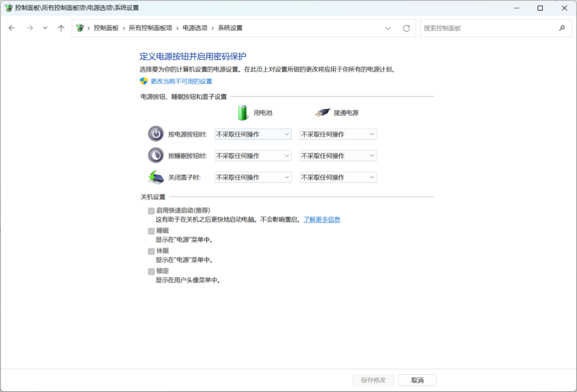This screenshot has width=577, height=392.
Task: Toggle the 睡眠 checkbox
Action: (x=151, y=231)
